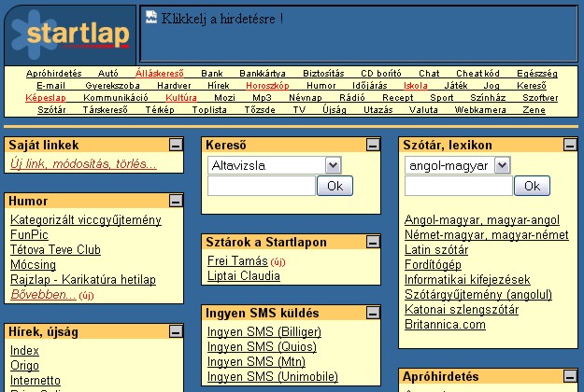
Task: Open Tétova Teve Club link
Action: 55,249
